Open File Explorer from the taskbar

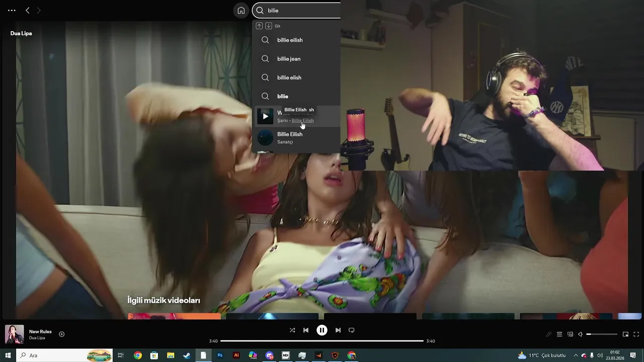171,355
